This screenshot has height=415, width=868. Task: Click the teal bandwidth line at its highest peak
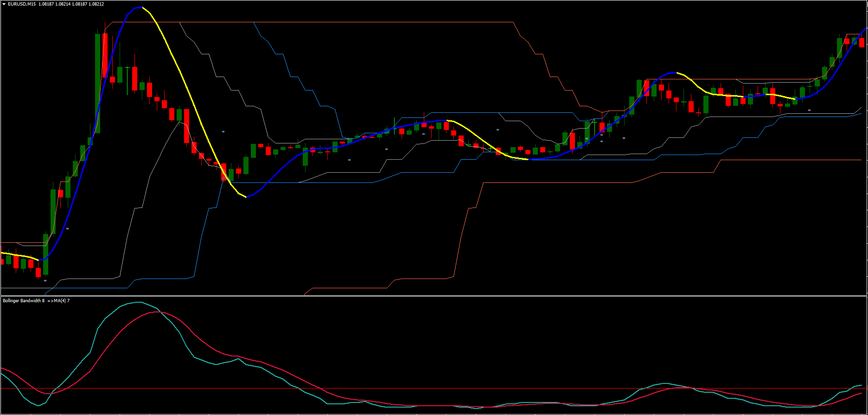(x=138, y=302)
